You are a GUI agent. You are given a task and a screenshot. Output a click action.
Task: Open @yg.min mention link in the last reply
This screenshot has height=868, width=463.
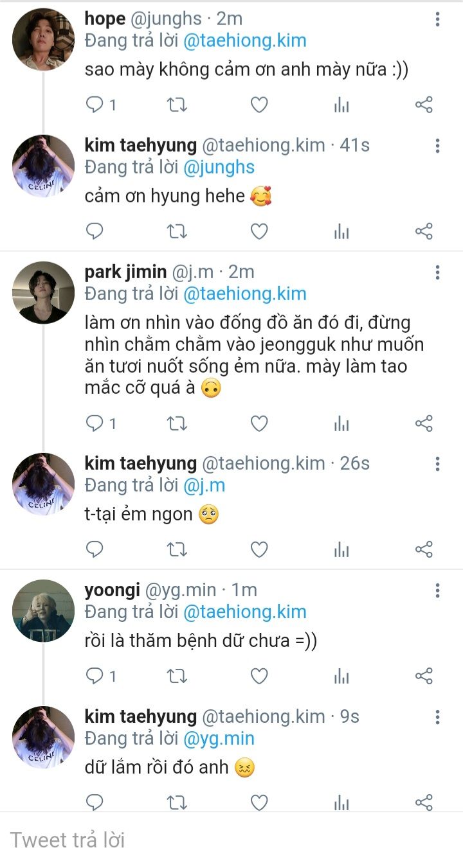pos(219,739)
